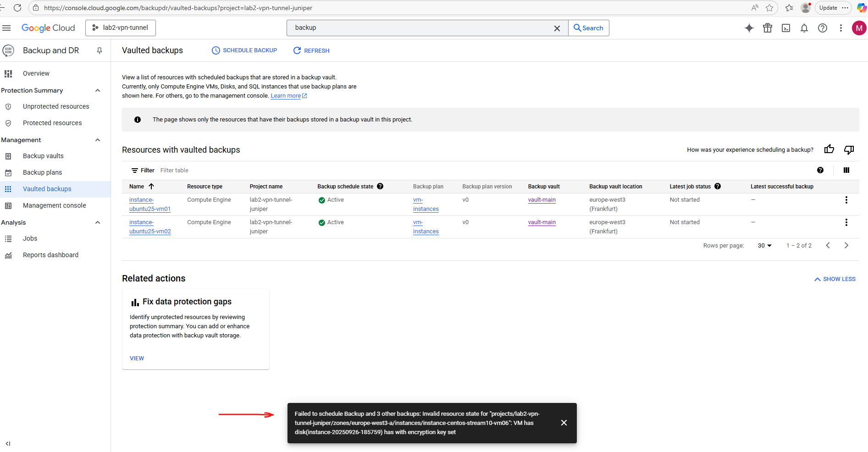Open the vault-main link for vm01
The height and width of the screenshot is (452, 868).
coord(542,200)
